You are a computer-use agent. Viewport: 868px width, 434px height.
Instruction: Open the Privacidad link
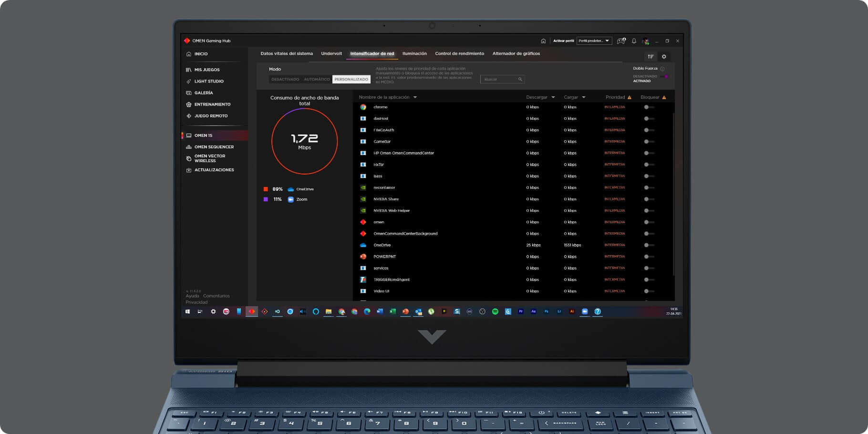196,302
